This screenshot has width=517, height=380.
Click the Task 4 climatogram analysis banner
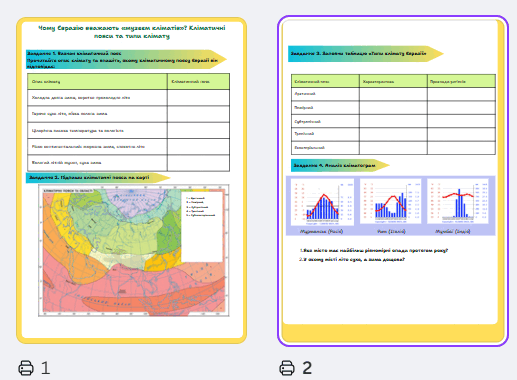[340, 165]
